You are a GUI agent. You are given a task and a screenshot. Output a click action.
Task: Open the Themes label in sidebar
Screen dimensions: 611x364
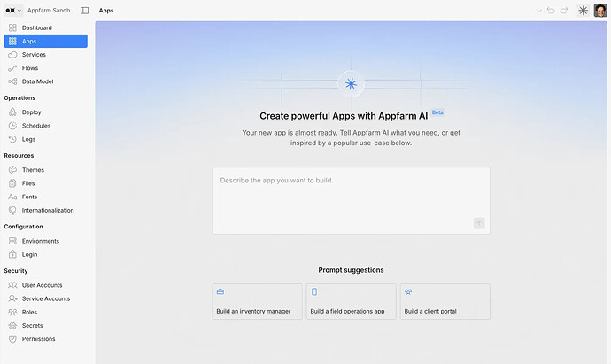coord(33,170)
